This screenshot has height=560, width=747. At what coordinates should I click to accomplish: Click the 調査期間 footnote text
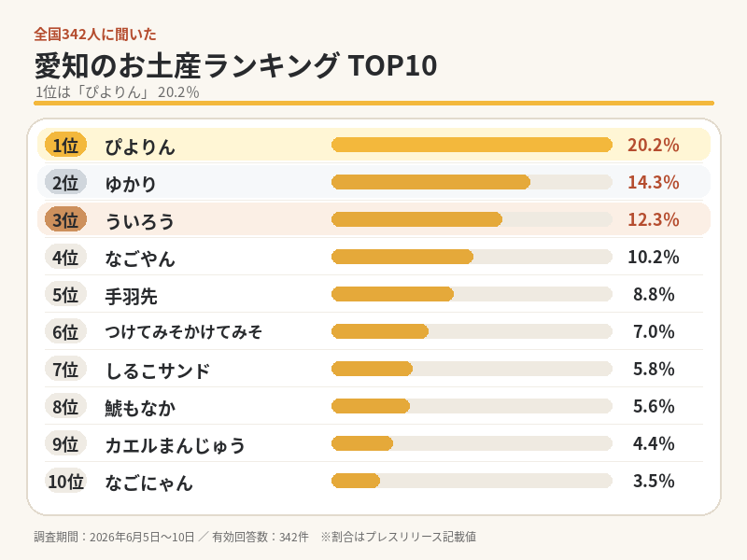(x=255, y=537)
